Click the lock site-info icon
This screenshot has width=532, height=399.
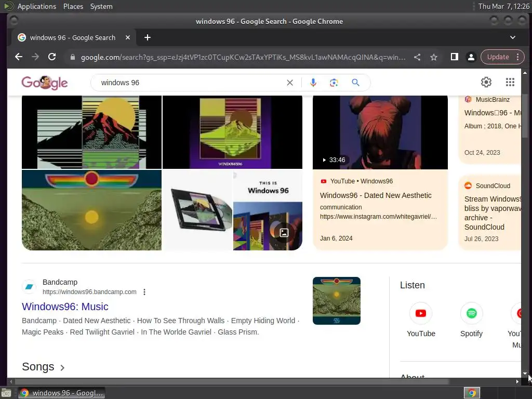[x=73, y=57]
